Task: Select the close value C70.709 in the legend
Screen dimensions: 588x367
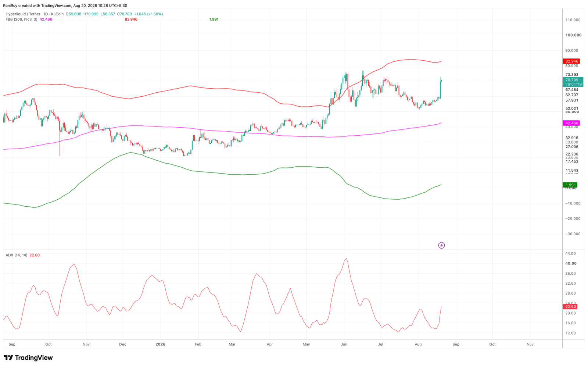Action: (125, 14)
